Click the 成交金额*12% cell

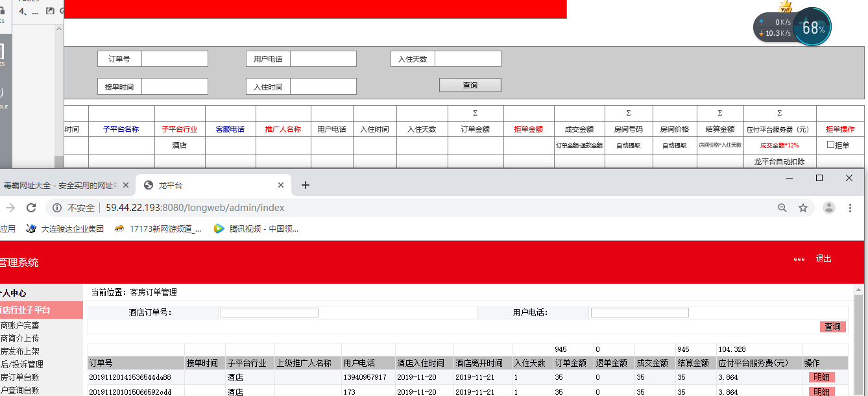(779, 145)
